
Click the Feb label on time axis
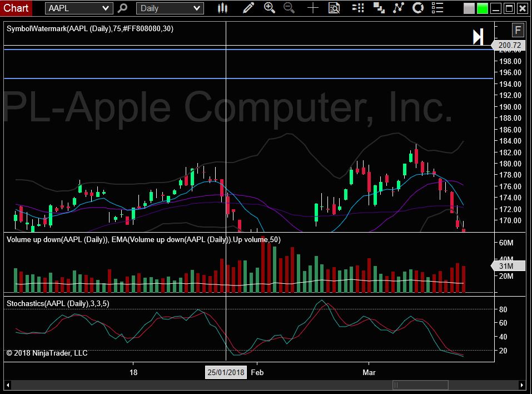(257, 373)
